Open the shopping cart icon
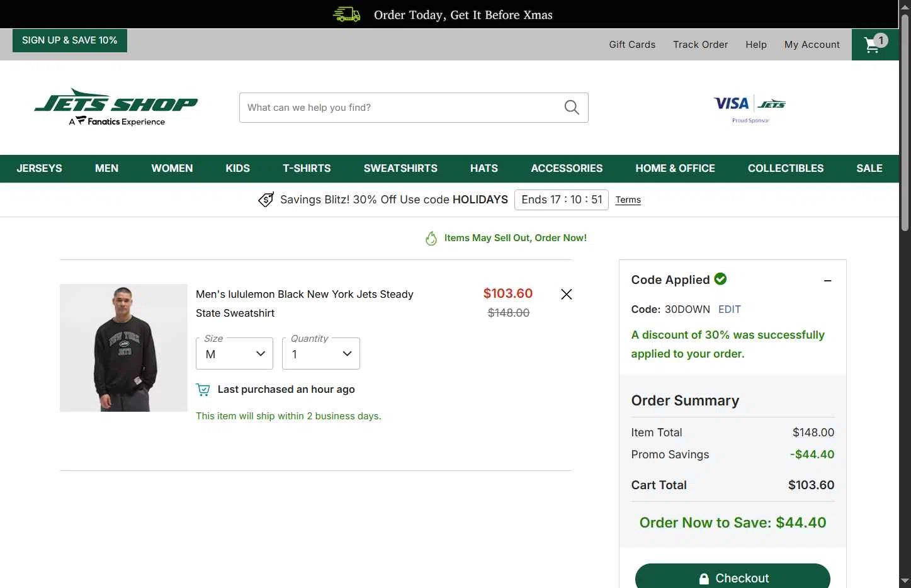This screenshot has width=911, height=588. [x=875, y=44]
